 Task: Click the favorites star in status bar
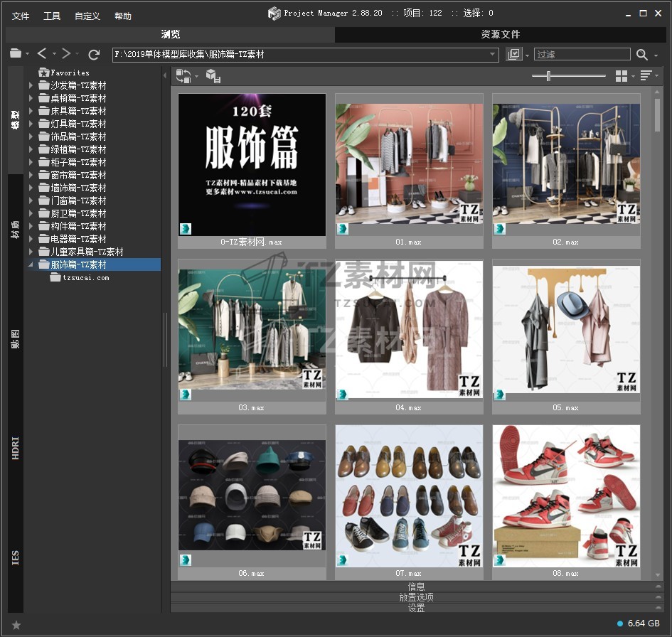tap(16, 625)
